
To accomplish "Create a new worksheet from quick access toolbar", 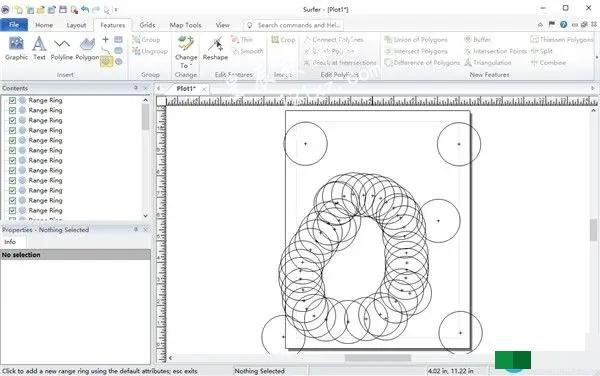I will 30,9.
